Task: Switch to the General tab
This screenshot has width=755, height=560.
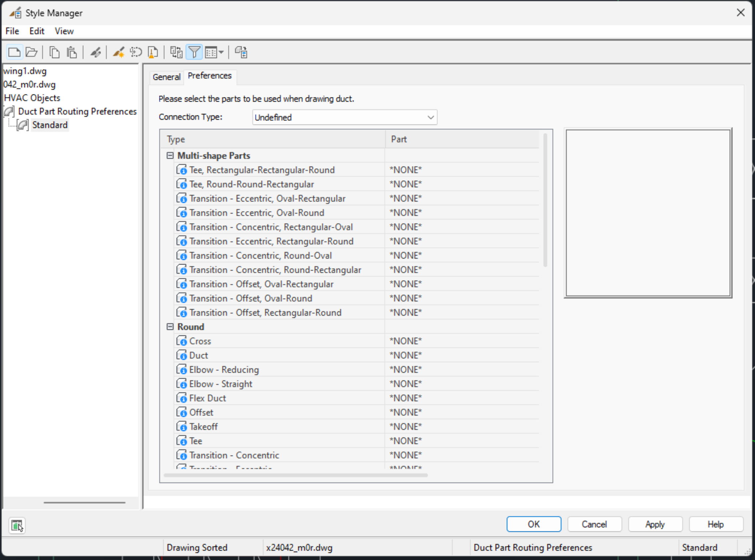Action: tap(166, 77)
